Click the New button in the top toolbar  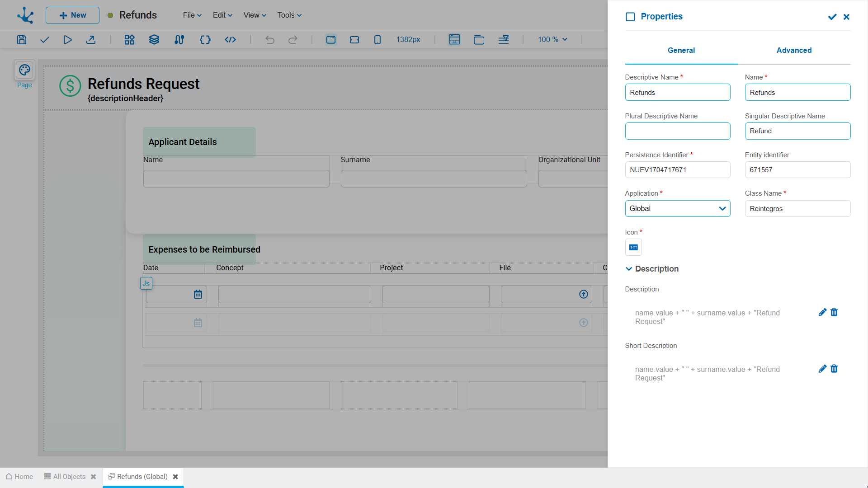pyautogui.click(x=71, y=15)
